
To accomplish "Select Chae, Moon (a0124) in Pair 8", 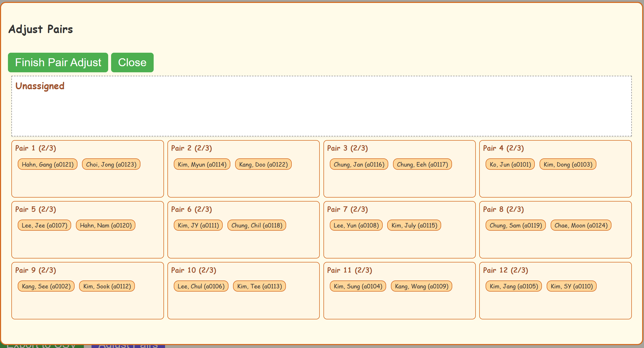I will tap(581, 225).
